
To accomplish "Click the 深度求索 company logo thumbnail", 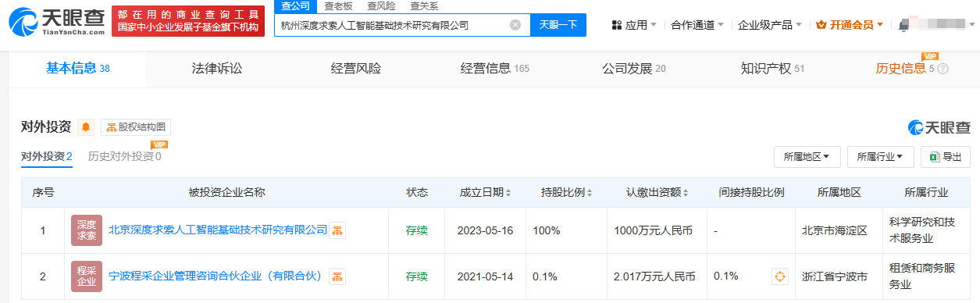I will pos(87,230).
